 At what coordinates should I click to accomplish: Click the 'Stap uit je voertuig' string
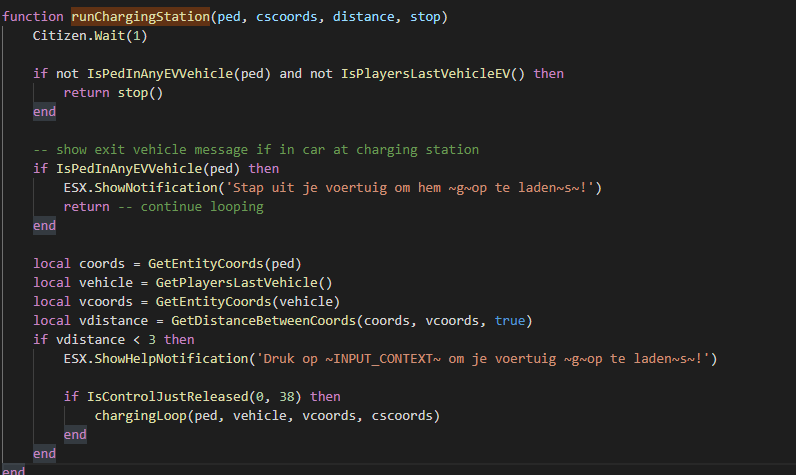tap(410, 188)
